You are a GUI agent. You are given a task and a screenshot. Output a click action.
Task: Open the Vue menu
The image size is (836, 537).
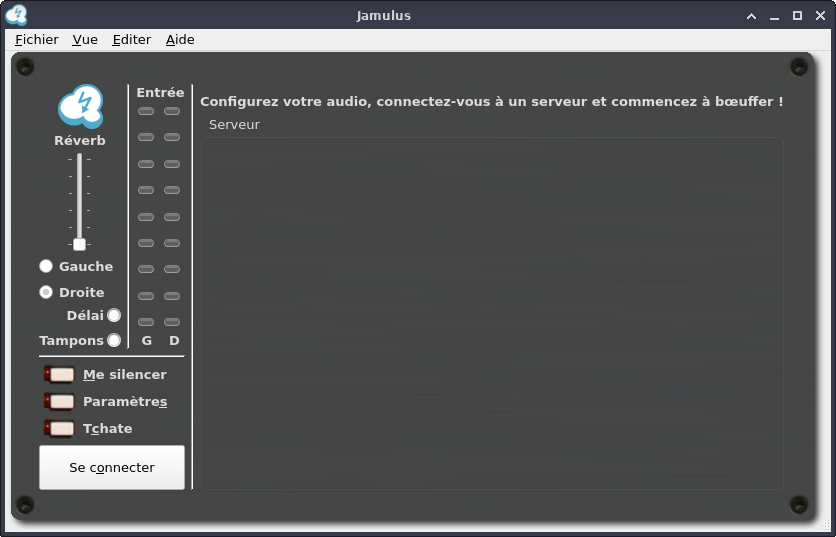pyautogui.click(x=85, y=39)
